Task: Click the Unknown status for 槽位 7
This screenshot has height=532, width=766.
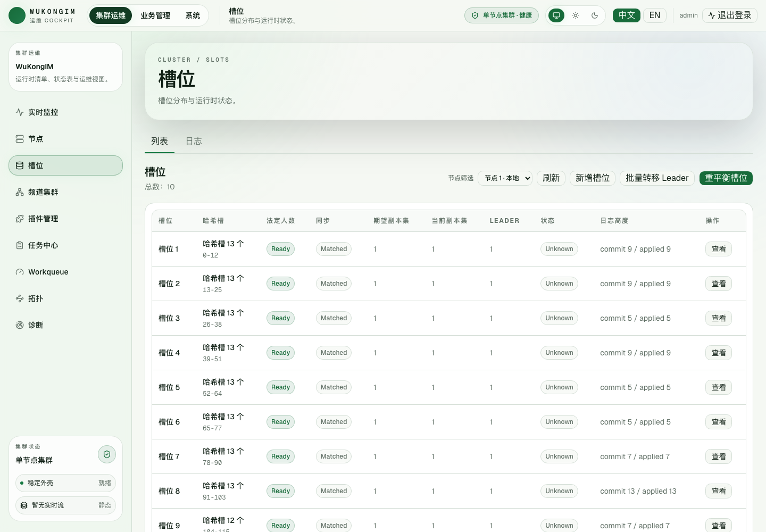Action: click(x=559, y=456)
